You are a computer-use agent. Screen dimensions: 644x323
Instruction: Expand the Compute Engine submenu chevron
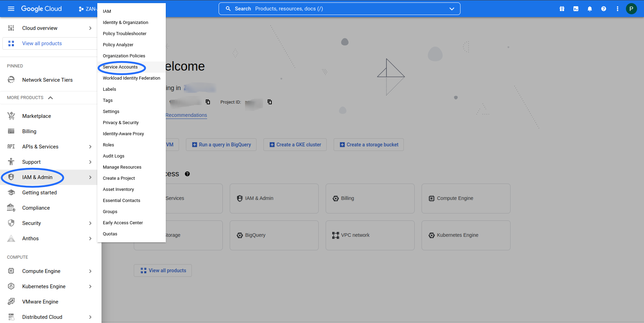click(90, 271)
